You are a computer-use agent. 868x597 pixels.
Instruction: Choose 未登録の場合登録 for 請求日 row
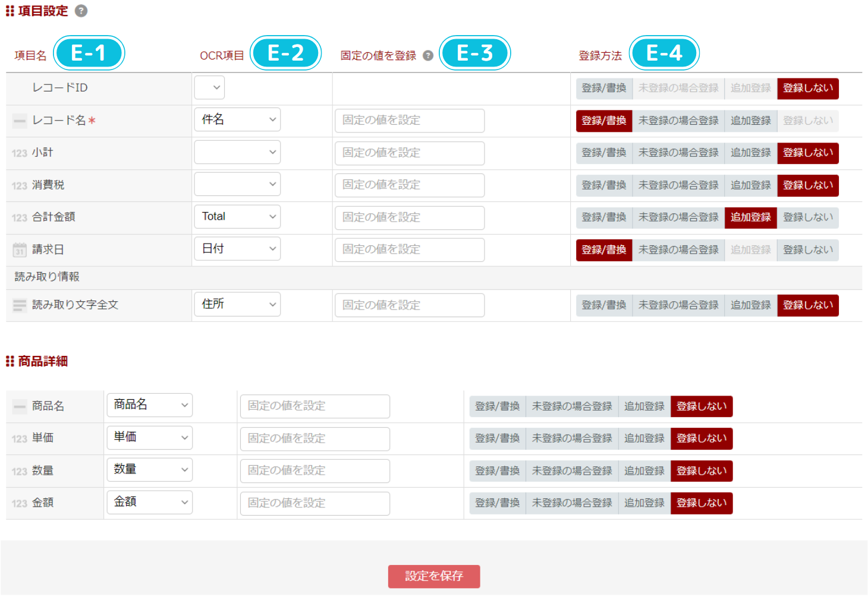click(x=678, y=250)
